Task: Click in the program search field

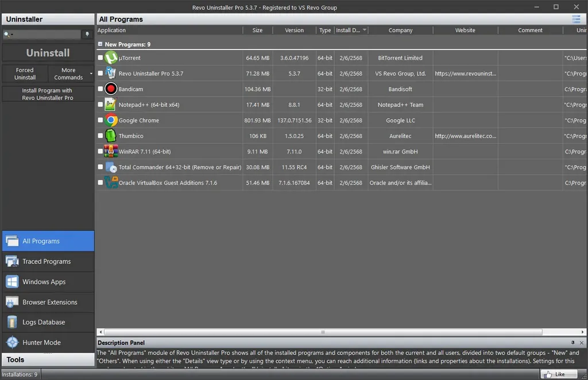Action: click(47, 34)
